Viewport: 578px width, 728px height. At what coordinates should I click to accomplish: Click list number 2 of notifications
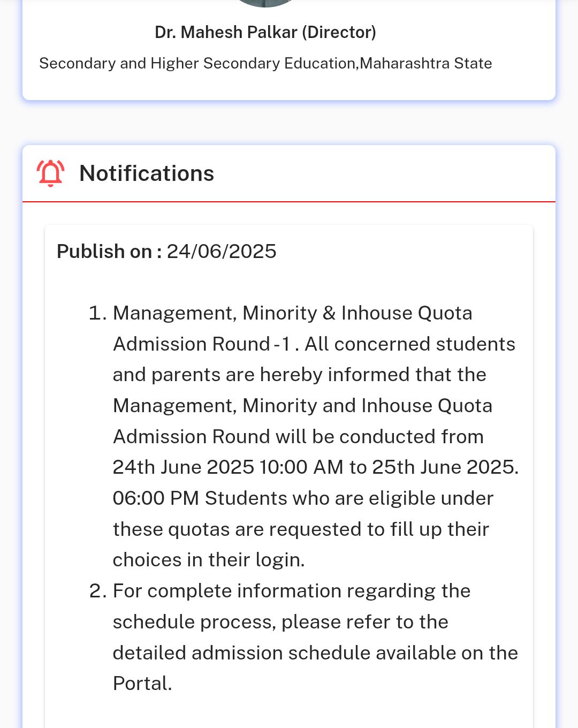pyautogui.click(x=97, y=591)
